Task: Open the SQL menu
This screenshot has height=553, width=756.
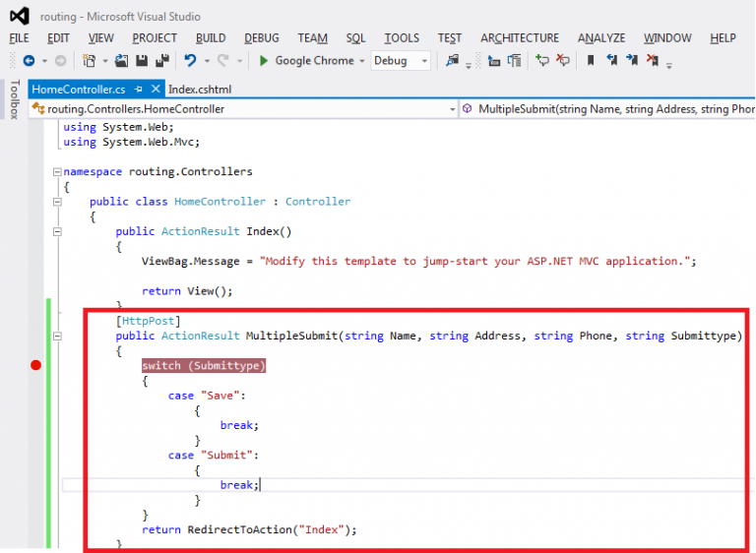Action: click(355, 37)
